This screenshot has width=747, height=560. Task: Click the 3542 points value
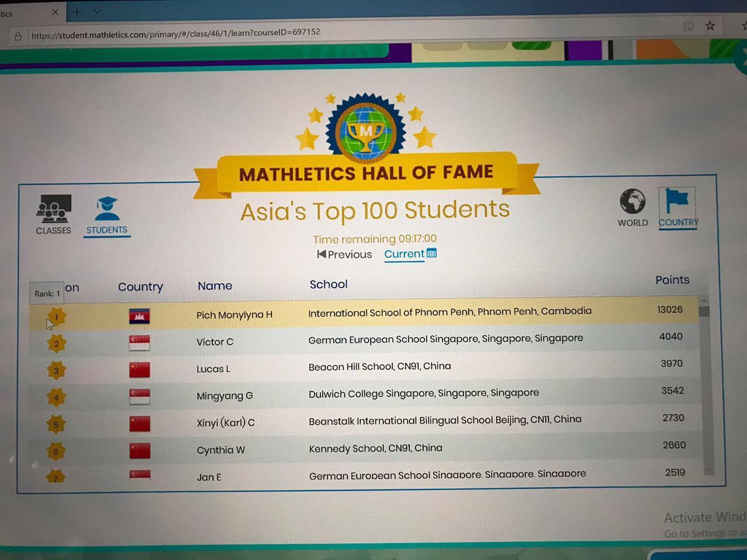(672, 391)
